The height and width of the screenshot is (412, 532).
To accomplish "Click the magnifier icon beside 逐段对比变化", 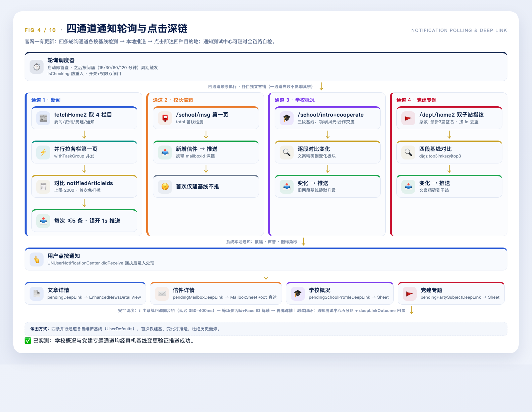I will tap(287, 153).
